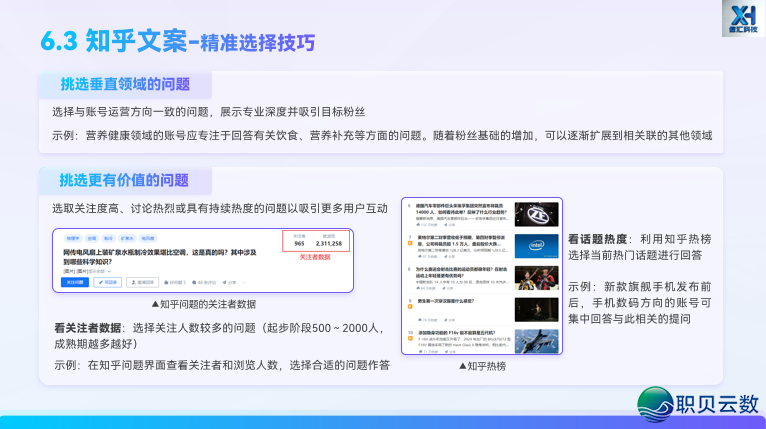Click the line 示例：在知乎问题界面查看关注者
Viewport: 766px width, 429px height.
tap(222, 365)
